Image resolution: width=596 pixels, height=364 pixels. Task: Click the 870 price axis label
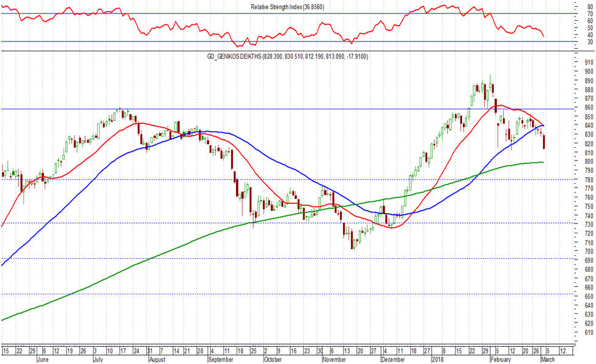(589, 98)
